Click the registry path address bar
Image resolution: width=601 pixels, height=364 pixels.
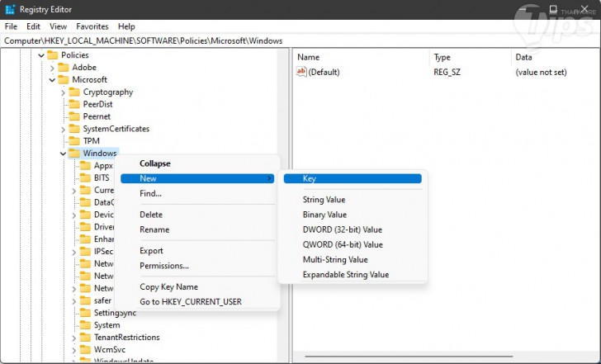[x=300, y=41]
